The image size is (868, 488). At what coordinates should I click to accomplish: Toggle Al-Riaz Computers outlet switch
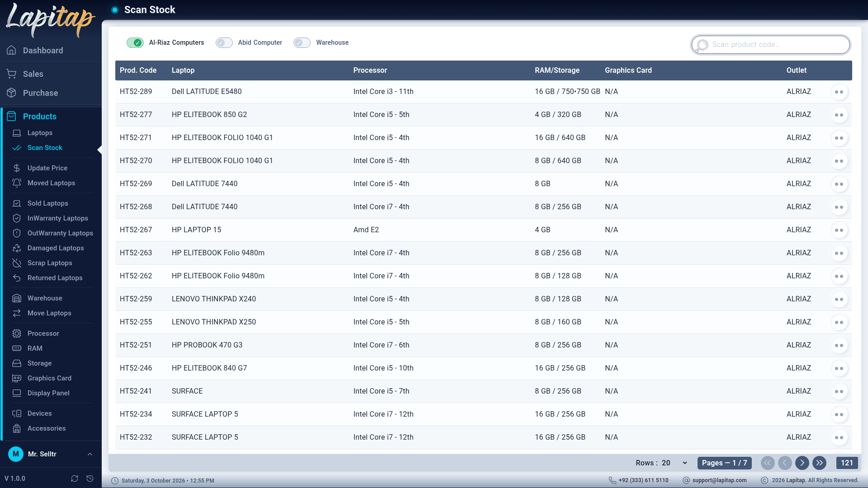point(135,42)
